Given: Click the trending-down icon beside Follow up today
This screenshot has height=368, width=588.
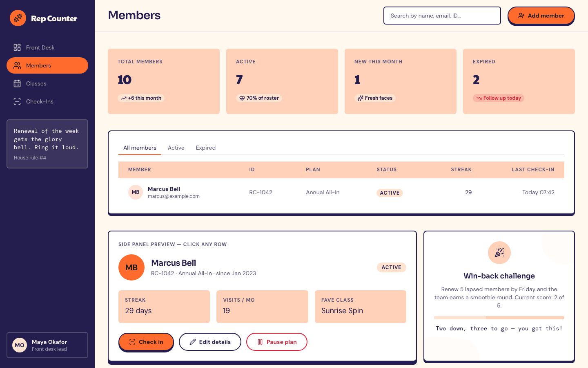Looking at the screenshot, I should [x=479, y=98].
